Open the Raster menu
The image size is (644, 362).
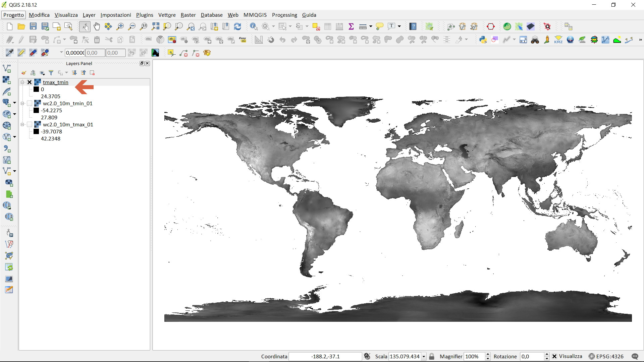coord(188,15)
